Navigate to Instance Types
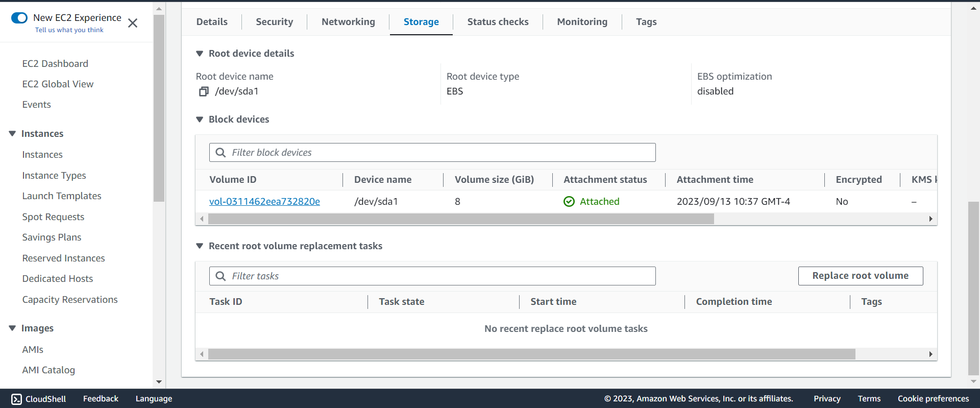The width and height of the screenshot is (980, 408). click(x=54, y=176)
